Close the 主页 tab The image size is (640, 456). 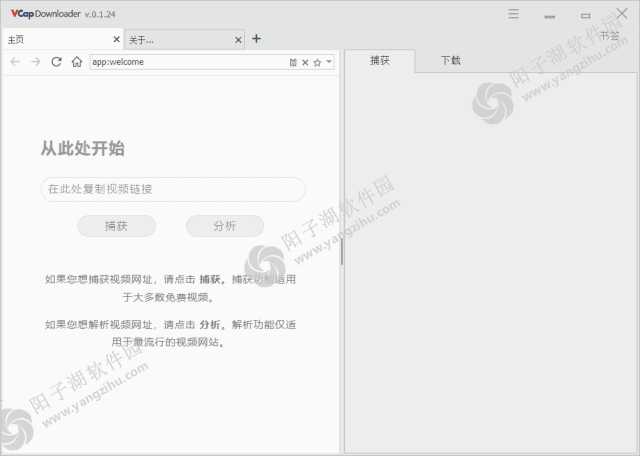pos(116,39)
